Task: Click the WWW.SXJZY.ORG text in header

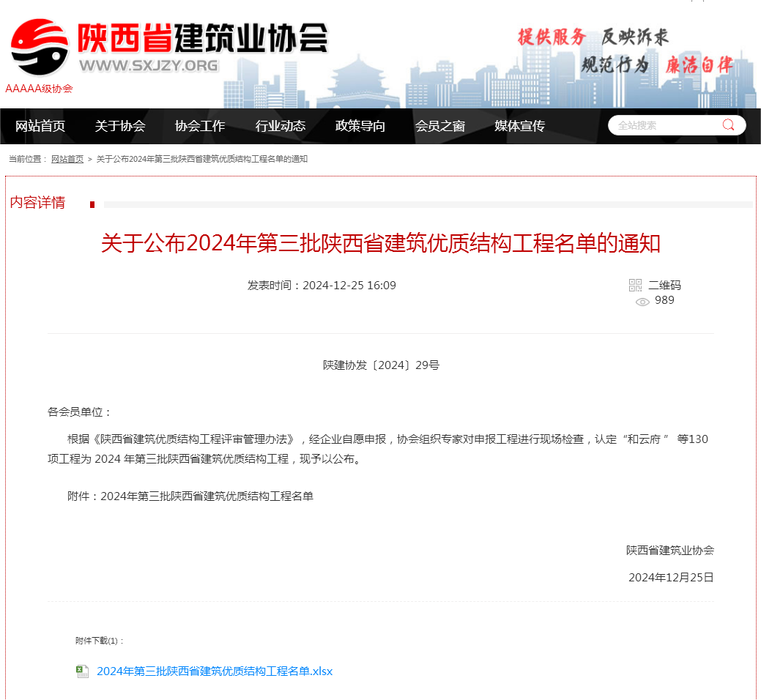Action: point(149,66)
